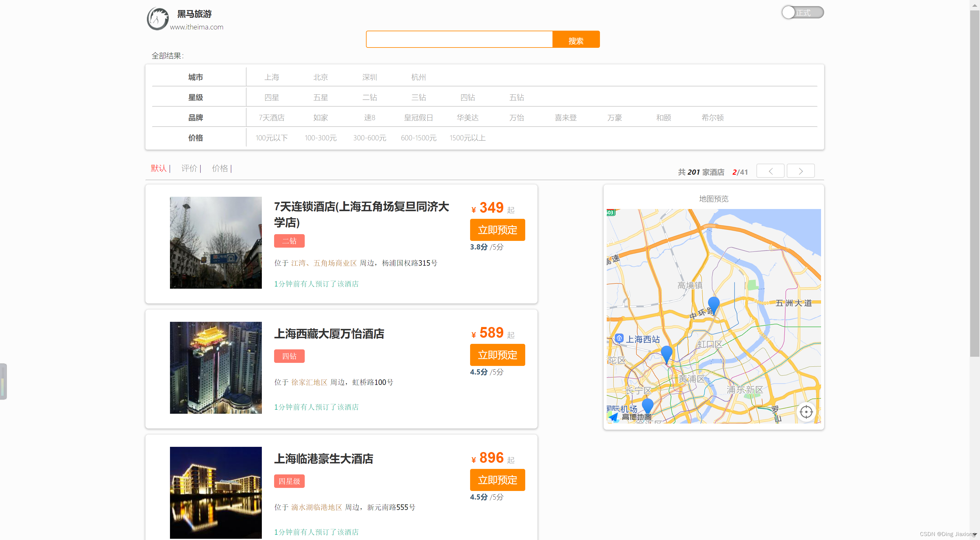The width and height of the screenshot is (980, 540).
Task: Click the 高德地图 logo on map
Action: [x=630, y=417]
